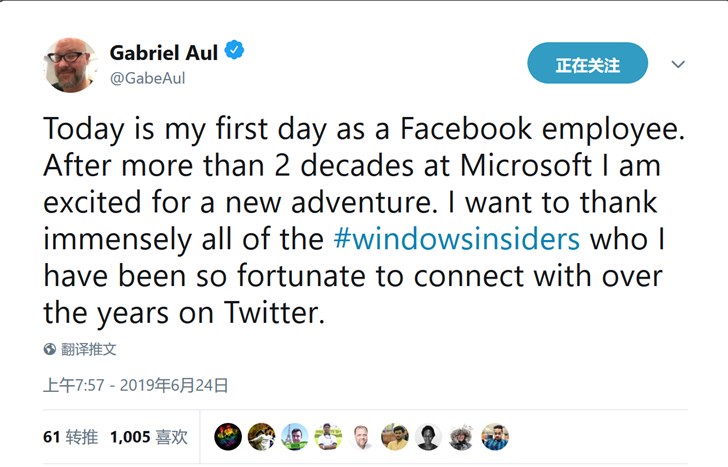Click the blue verified badge
The image size is (728, 467).
(x=235, y=51)
